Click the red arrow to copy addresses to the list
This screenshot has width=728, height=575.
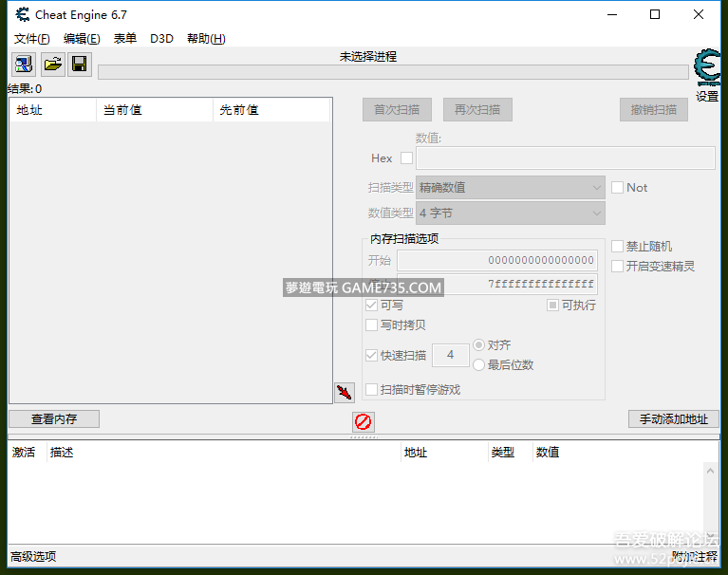(x=345, y=393)
